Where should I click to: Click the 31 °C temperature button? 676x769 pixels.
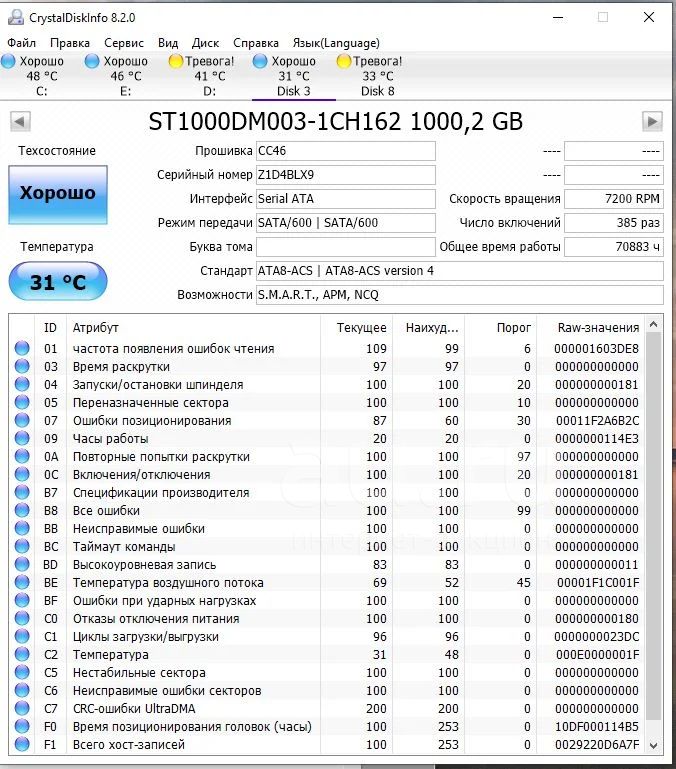click(x=58, y=281)
